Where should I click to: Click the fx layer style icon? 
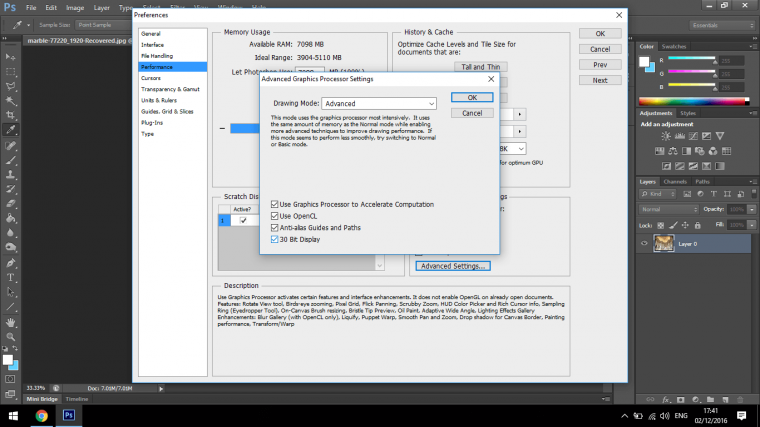pyautogui.click(x=666, y=400)
